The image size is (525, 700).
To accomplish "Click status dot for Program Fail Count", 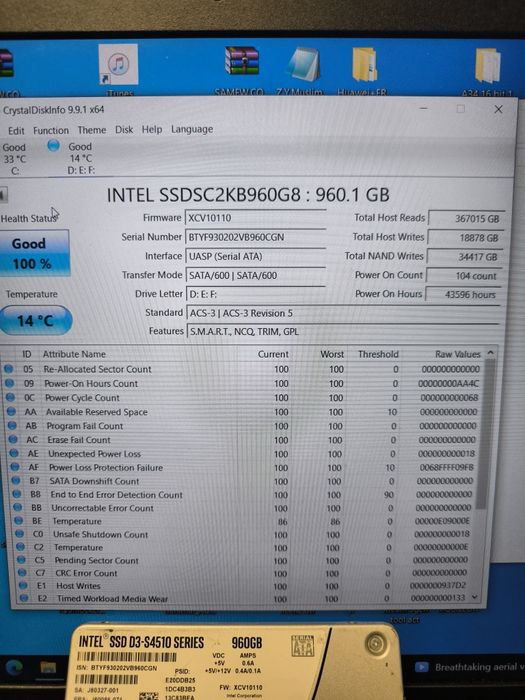I will pyautogui.click(x=12, y=425).
